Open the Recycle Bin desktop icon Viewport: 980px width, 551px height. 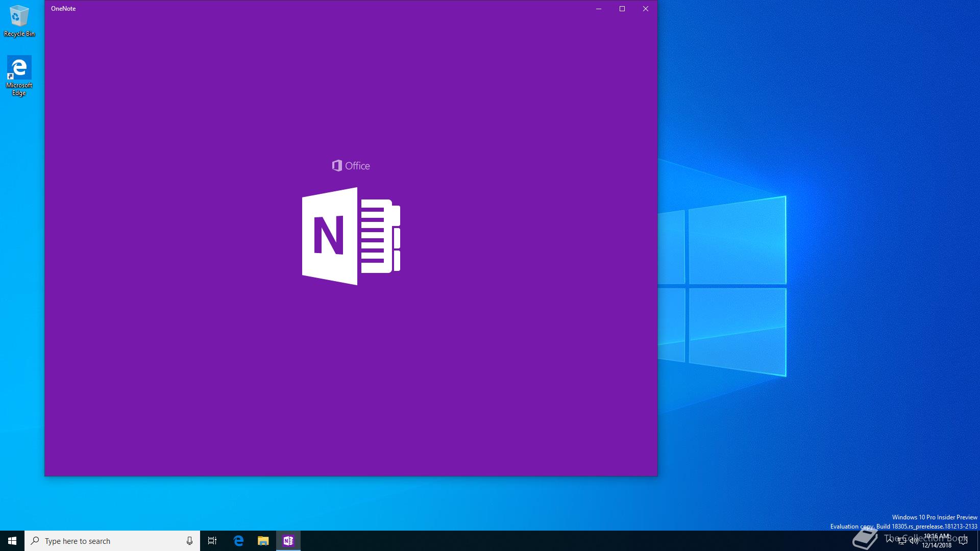(x=19, y=21)
